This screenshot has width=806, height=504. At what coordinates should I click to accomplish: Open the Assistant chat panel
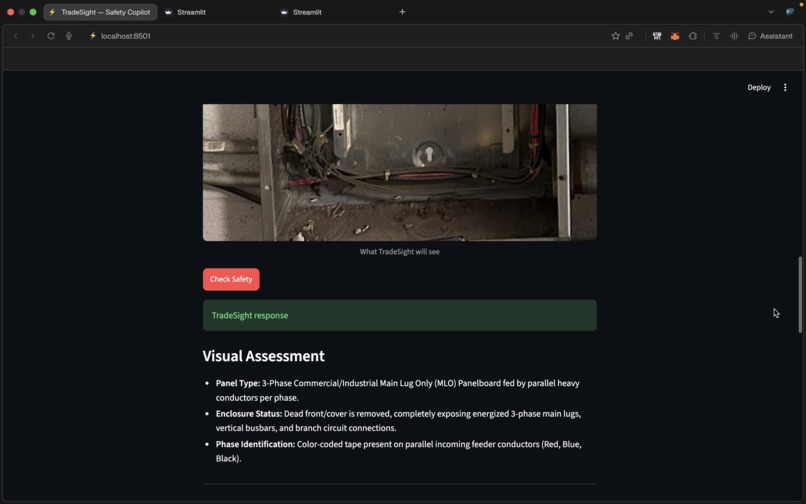click(771, 36)
